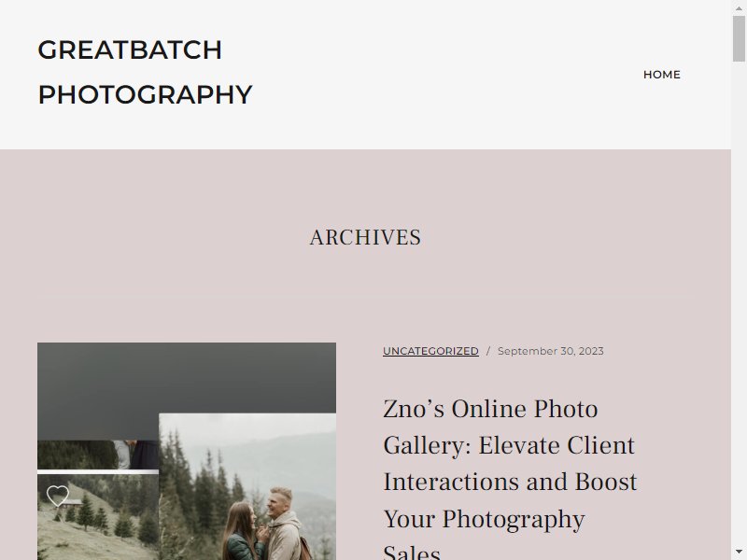747x560 pixels.
Task: Click the forest strip photo above the heart
Action: point(98,455)
